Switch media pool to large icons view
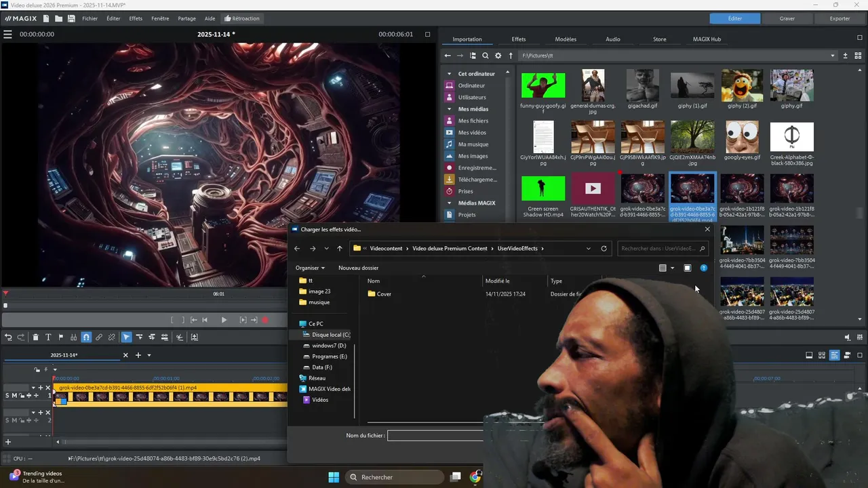 pyautogui.click(x=858, y=56)
